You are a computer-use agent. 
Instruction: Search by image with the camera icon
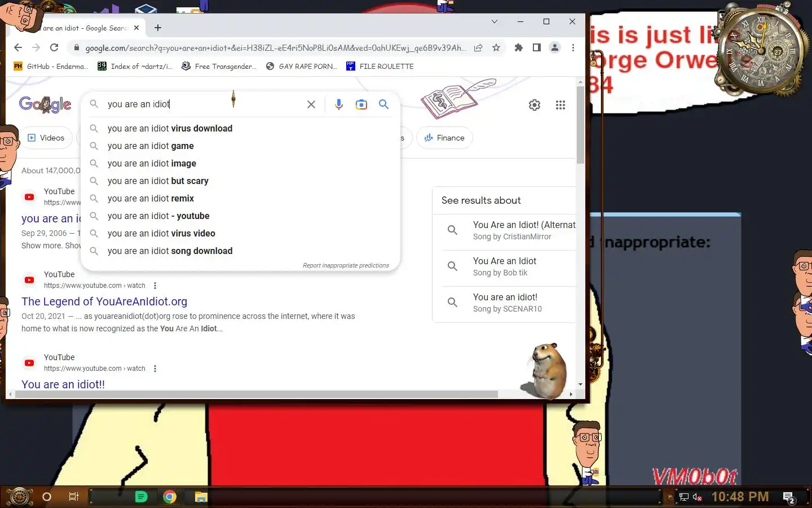click(361, 104)
